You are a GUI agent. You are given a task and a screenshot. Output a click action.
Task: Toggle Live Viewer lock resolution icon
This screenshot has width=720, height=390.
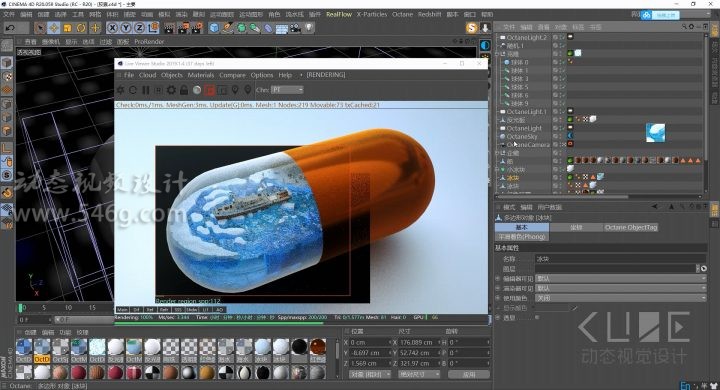(x=184, y=90)
